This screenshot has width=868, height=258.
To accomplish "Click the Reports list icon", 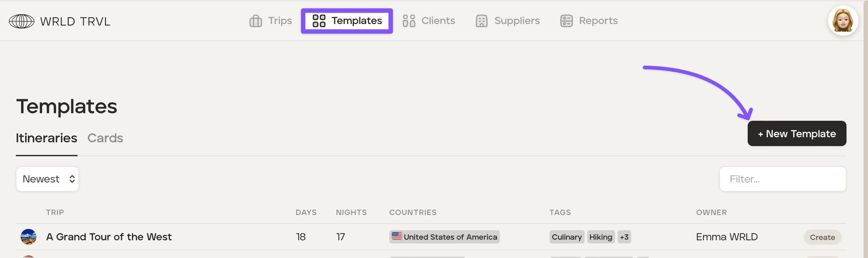I will point(566,21).
